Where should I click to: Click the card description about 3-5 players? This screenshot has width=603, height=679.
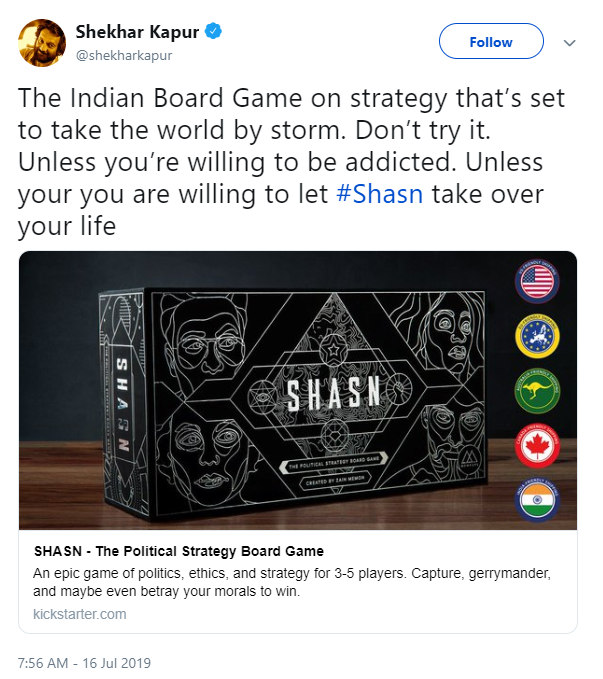292,582
